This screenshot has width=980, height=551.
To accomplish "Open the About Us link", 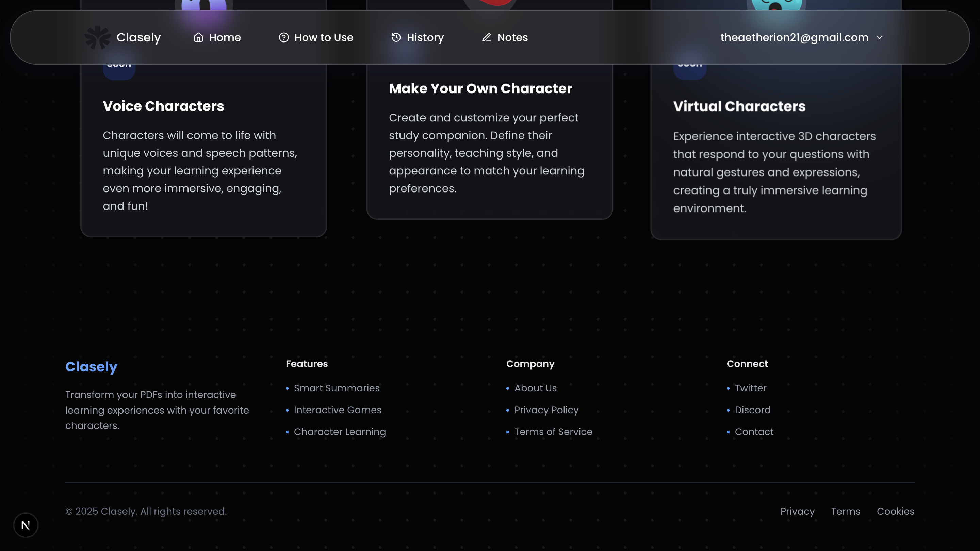I will (x=535, y=388).
